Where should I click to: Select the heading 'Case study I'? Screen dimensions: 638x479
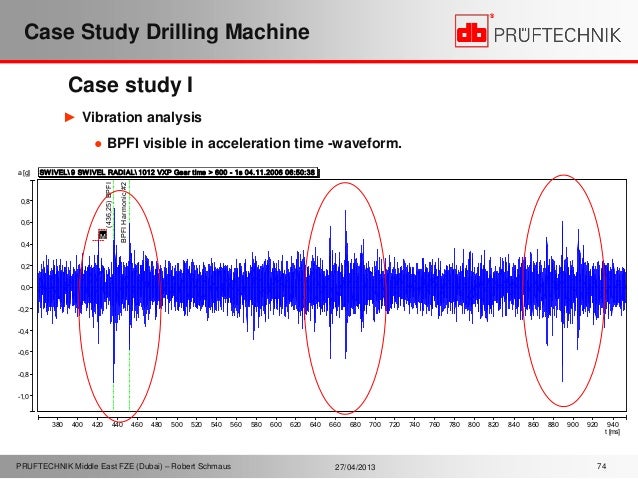click(x=130, y=85)
